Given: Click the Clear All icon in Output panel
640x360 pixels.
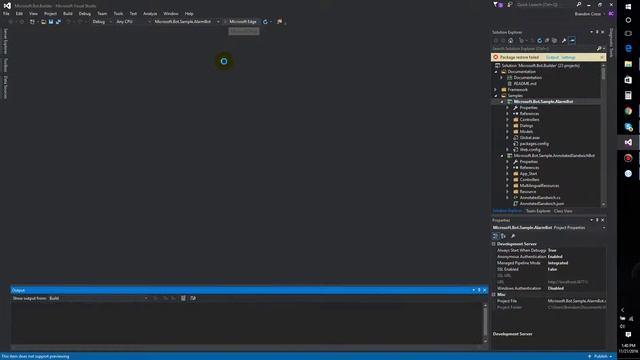Looking at the screenshot, I should click(x=183, y=298).
